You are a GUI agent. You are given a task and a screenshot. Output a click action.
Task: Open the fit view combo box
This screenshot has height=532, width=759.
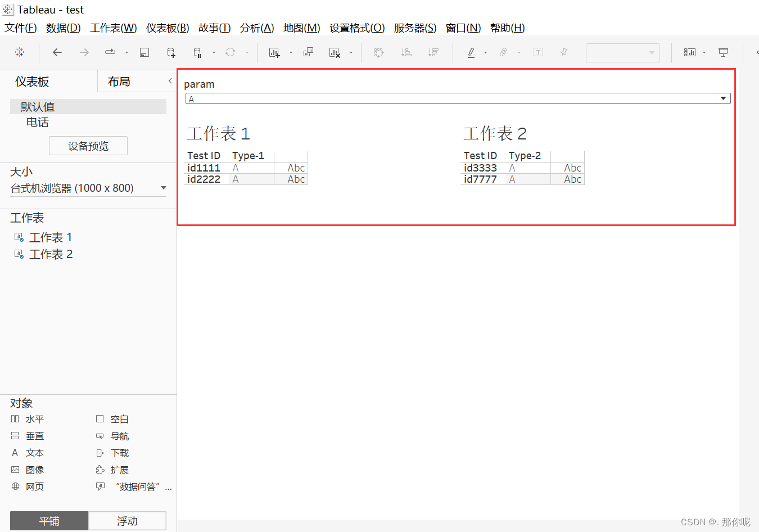(x=622, y=53)
